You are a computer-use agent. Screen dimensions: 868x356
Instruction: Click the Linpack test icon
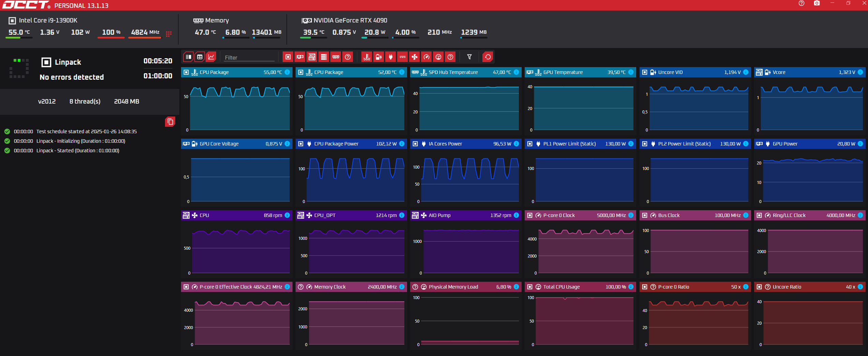click(46, 62)
